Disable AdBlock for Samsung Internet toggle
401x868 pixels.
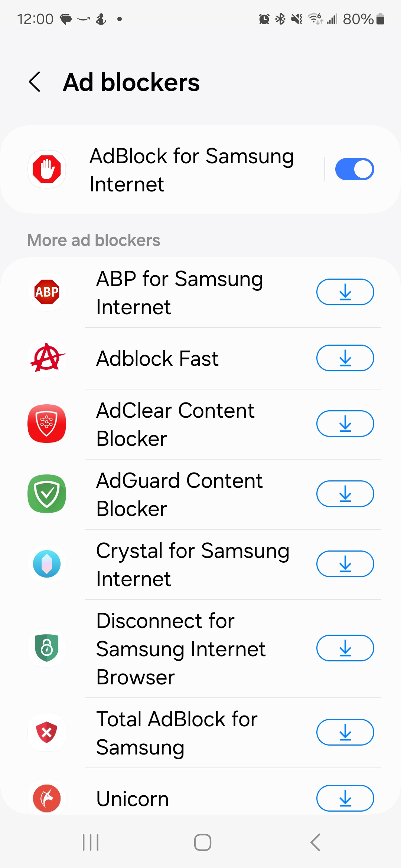point(354,169)
